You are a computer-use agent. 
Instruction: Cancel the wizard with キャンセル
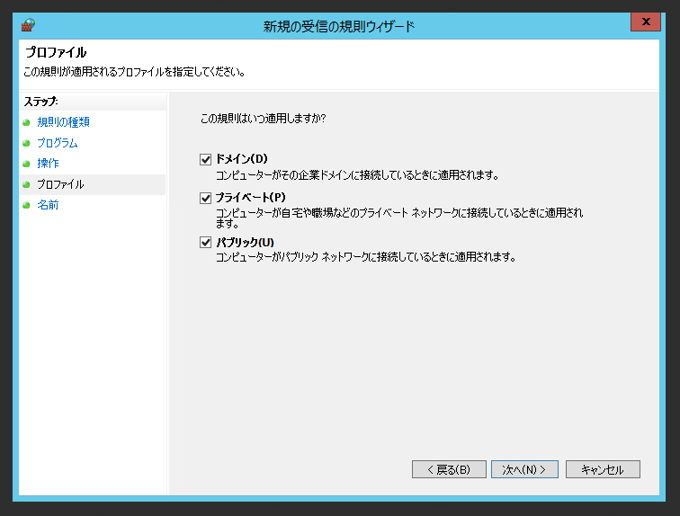(x=603, y=469)
